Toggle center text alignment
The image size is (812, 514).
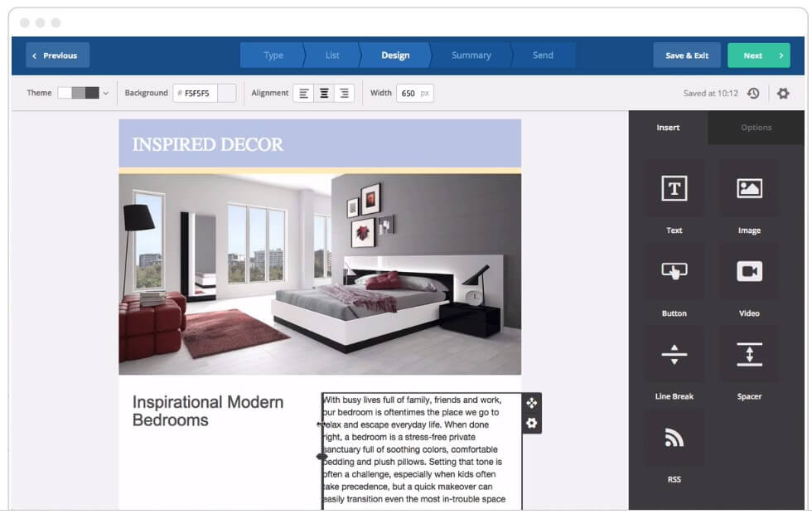[324, 93]
